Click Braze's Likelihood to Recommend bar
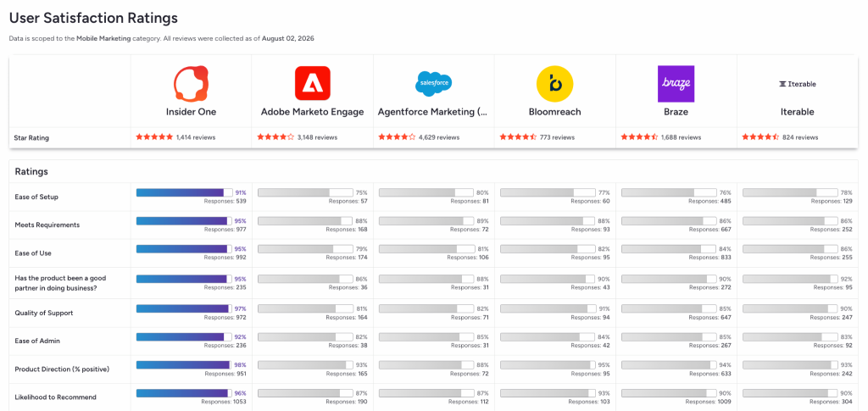 click(670, 392)
